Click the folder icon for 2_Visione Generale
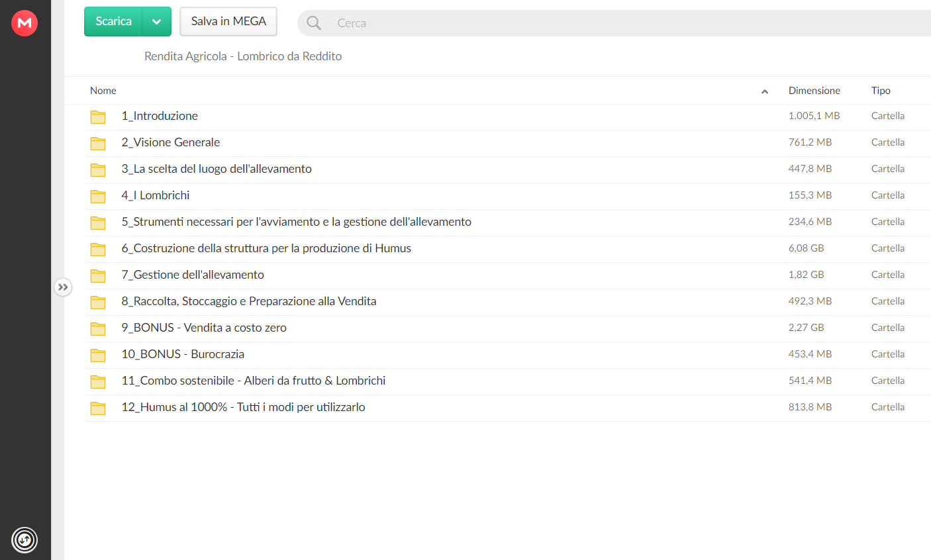This screenshot has height=560, width=931. pyautogui.click(x=98, y=144)
